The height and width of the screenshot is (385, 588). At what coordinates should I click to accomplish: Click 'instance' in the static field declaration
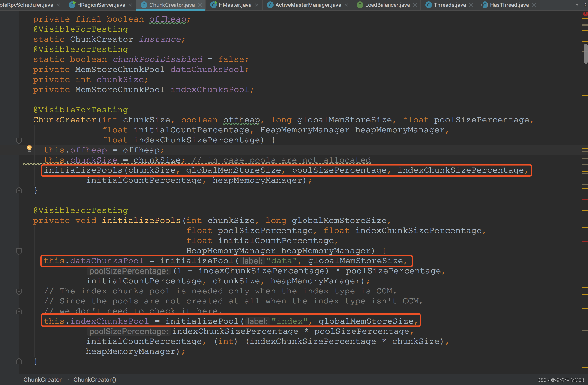coord(160,40)
